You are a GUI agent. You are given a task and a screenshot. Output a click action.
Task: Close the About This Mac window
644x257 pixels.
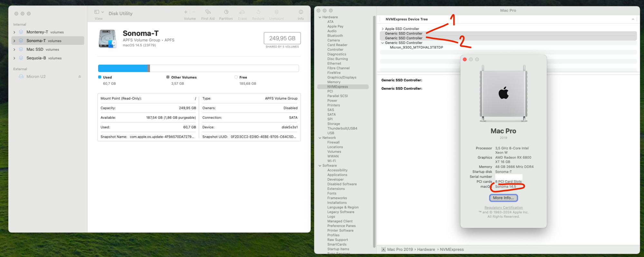pos(465,59)
